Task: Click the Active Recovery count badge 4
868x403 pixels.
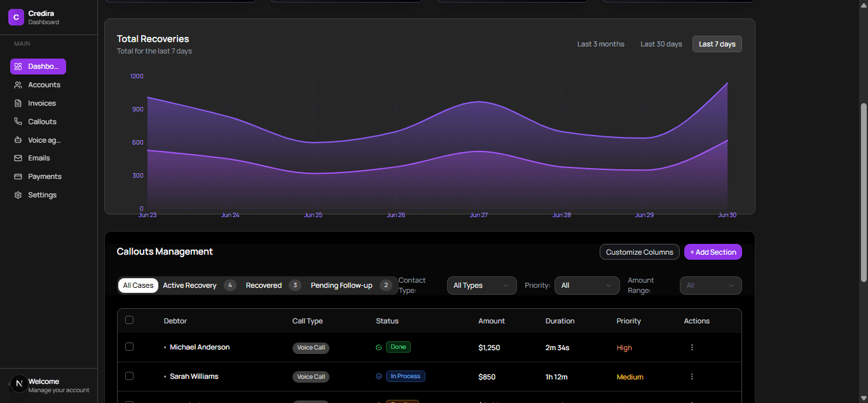Action: coord(230,285)
